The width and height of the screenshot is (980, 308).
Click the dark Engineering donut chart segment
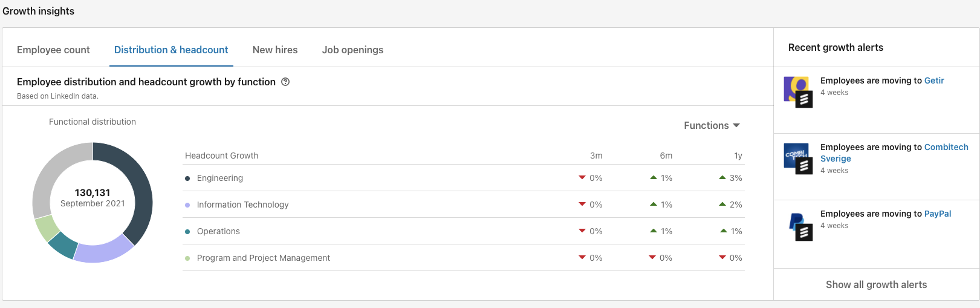point(138,182)
